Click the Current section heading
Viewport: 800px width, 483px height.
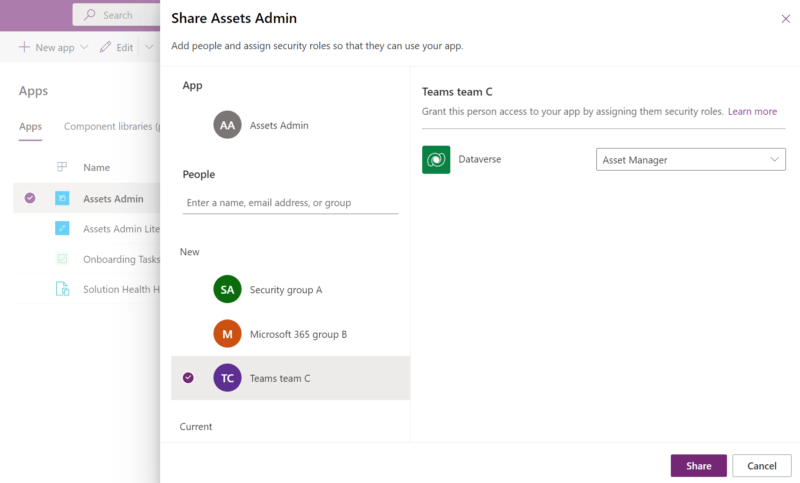(195, 426)
